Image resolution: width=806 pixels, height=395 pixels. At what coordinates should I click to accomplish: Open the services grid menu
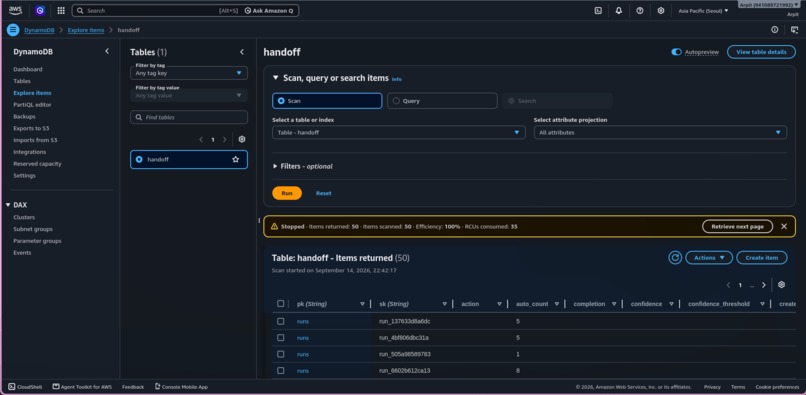click(61, 10)
